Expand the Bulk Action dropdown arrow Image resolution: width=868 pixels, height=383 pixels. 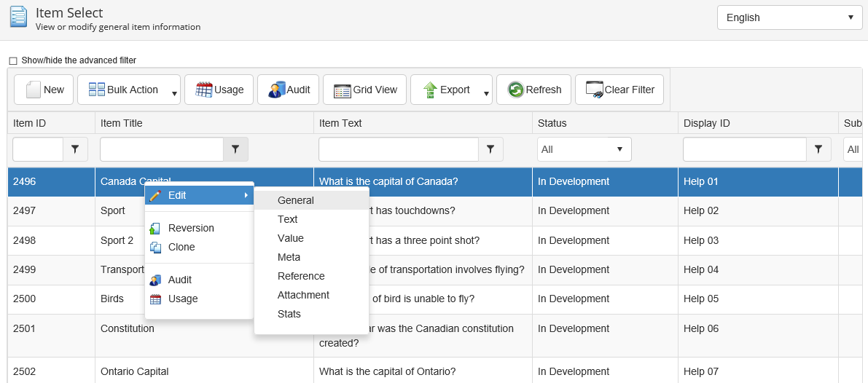click(174, 92)
